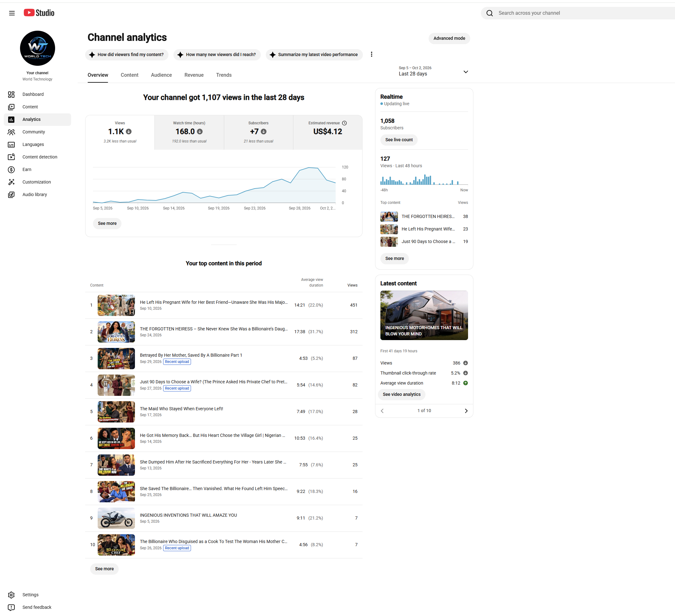The height and width of the screenshot is (616, 675).
Task: Switch to the Trends tab
Action: [224, 75]
